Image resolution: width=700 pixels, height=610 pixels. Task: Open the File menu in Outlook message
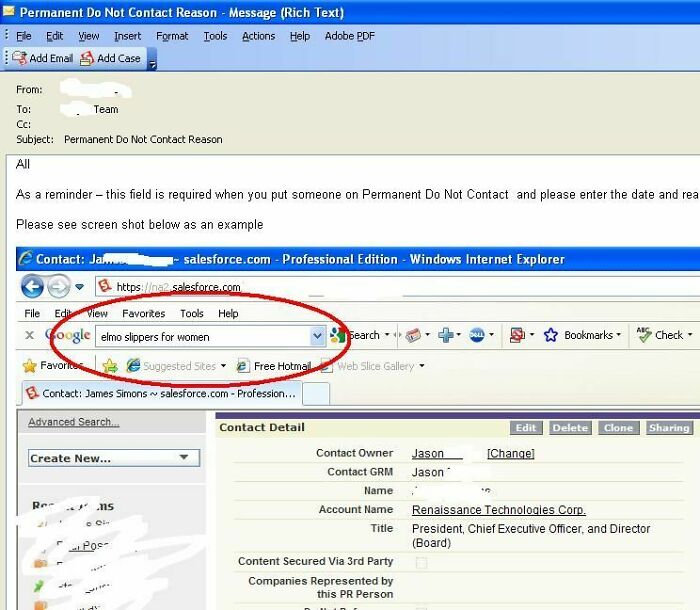24,36
